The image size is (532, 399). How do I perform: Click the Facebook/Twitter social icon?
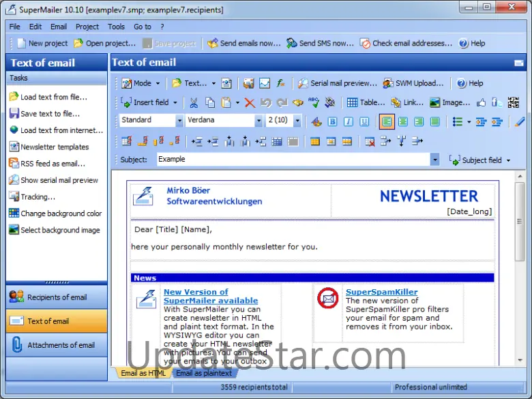click(497, 102)
